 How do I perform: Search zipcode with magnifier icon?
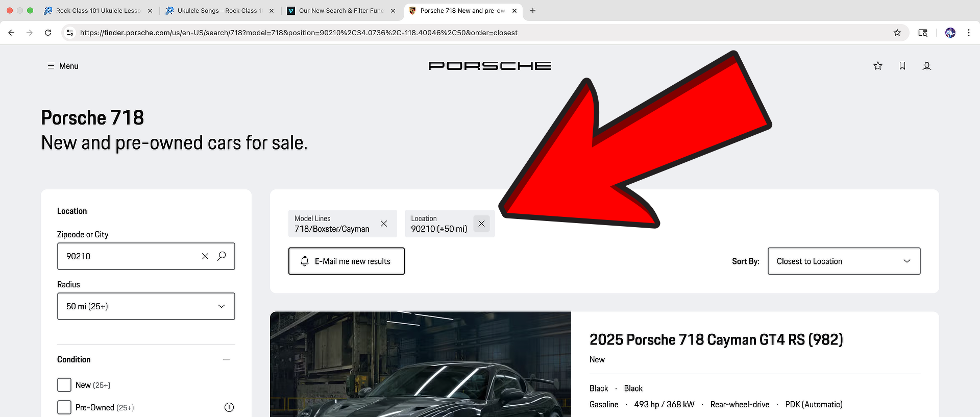click(222, 256)
